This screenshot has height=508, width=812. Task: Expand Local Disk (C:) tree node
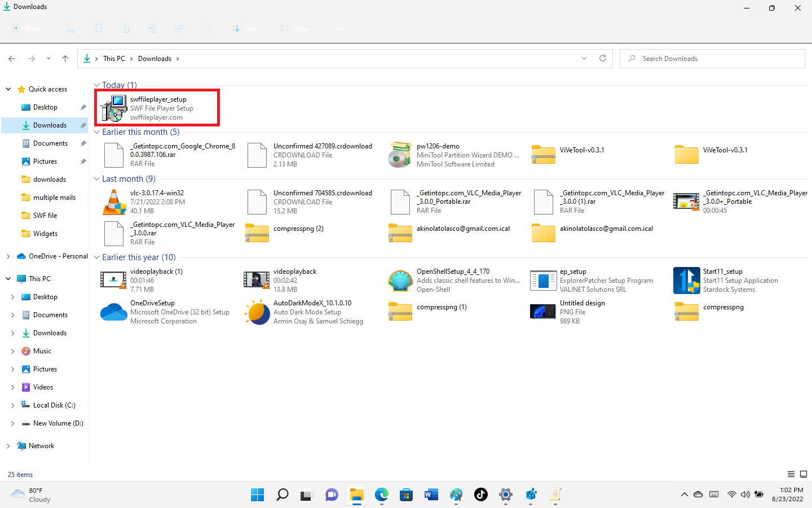(12, 405)
